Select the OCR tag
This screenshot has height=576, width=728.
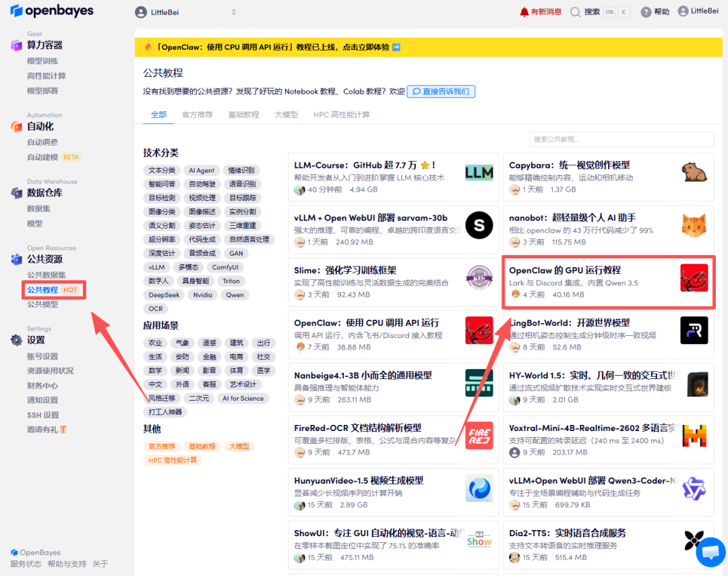click(156, 309)
